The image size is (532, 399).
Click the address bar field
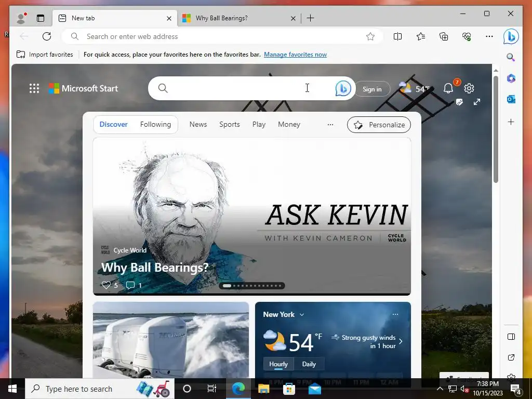[x=222, y=36]
